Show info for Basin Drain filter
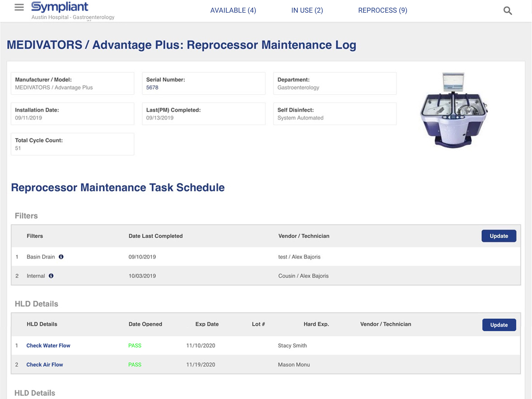 [x=61, y=257]
